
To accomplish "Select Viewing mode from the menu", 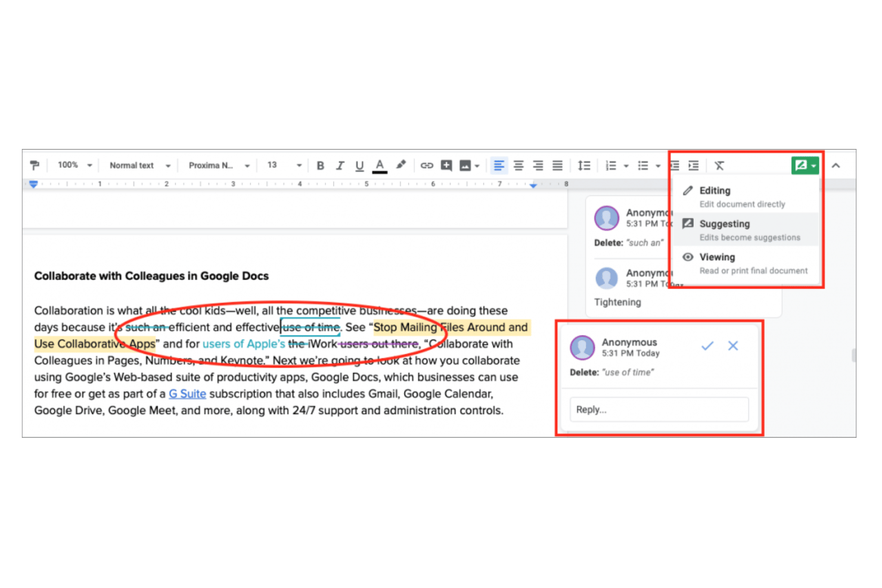I will coord(746,263).
